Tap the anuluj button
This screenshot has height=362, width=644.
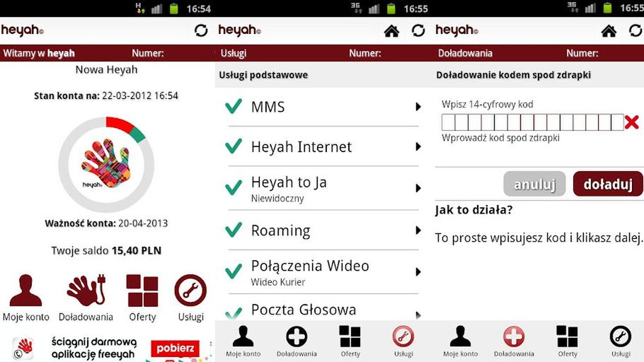534,184
